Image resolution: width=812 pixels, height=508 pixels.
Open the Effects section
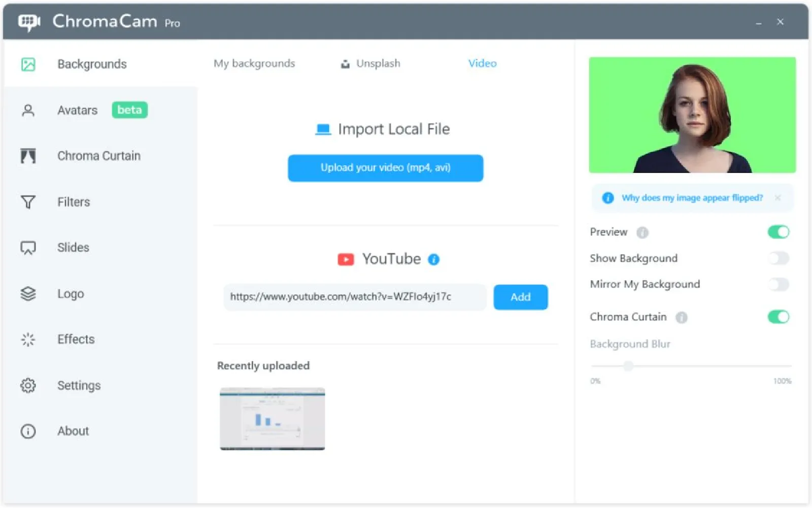coord(100,340)
